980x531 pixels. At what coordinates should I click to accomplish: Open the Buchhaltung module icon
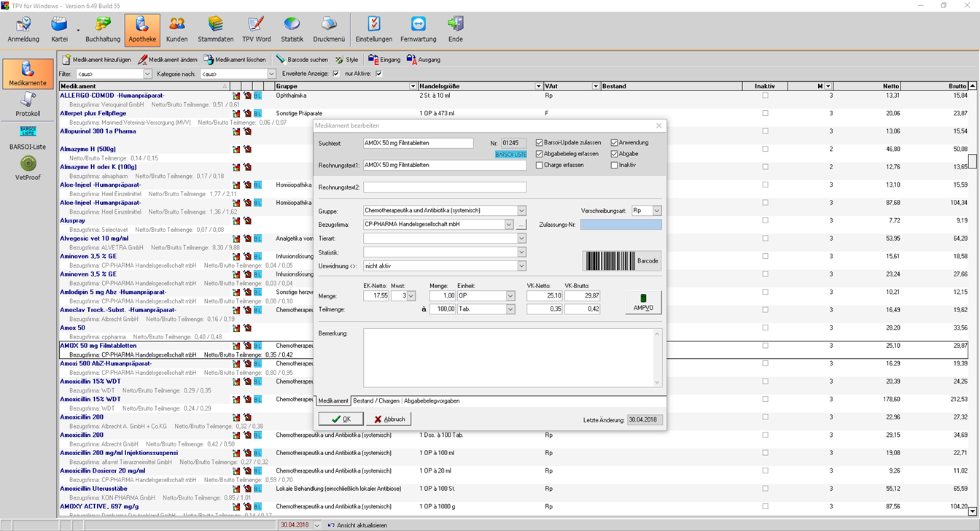(103, 29)
